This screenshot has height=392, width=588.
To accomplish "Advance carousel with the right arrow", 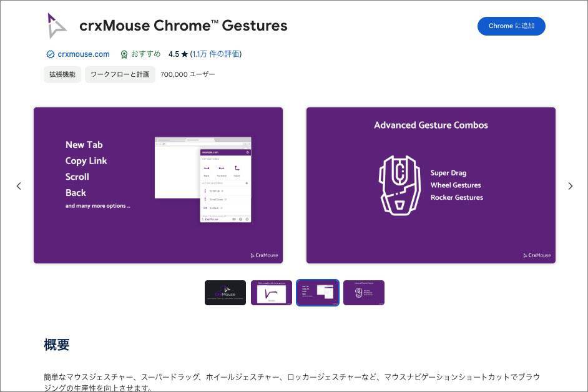I will click(x=570, y=186).
